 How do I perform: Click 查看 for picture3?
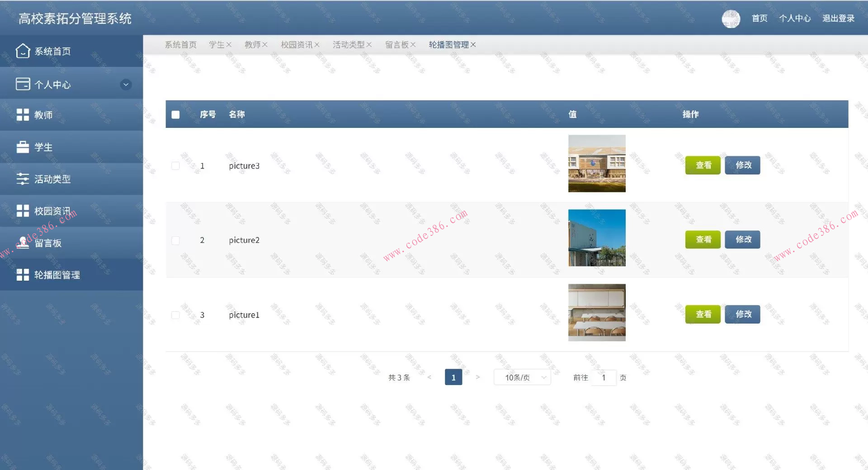[703, 165]
